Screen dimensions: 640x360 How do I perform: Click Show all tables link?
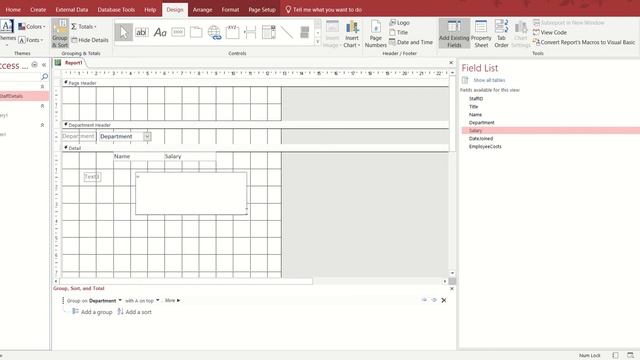click(x=489, y=80)
